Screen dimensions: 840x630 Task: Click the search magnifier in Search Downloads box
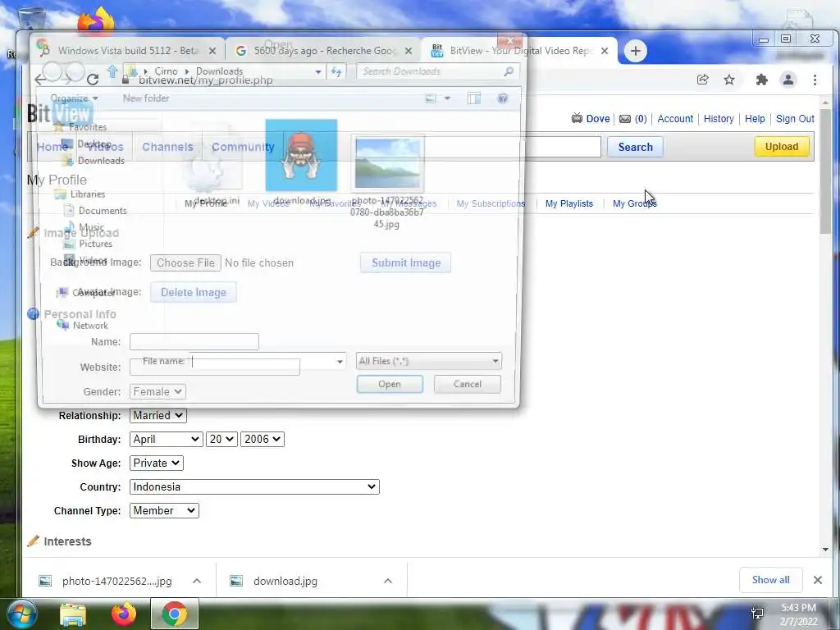coord(509,71)
